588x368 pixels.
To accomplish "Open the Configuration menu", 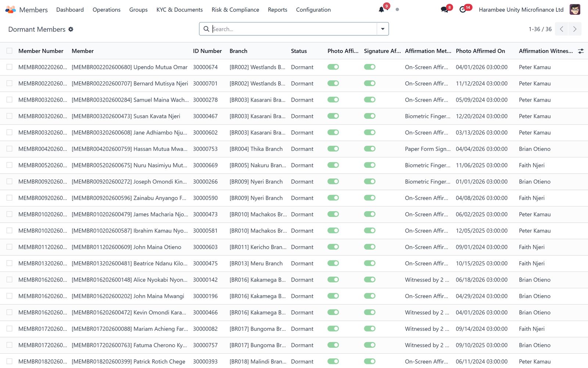I will pyautogui.click(x=313, y=10).
